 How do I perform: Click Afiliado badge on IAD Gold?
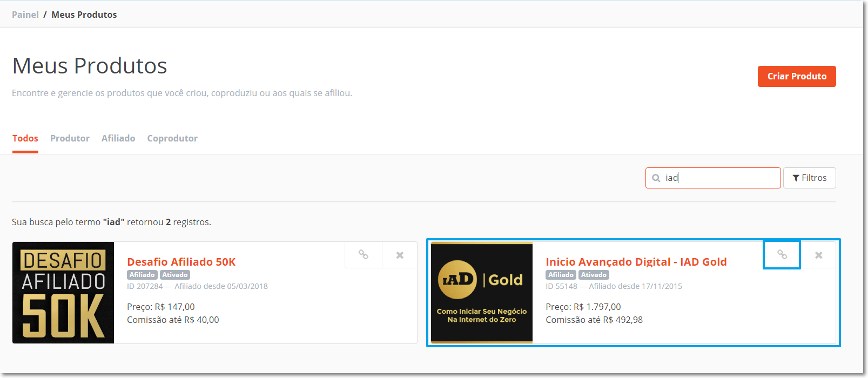tap(561, 275)
